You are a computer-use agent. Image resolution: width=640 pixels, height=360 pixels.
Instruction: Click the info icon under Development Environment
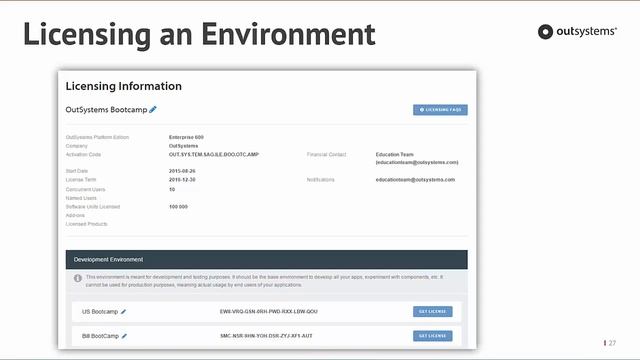coord(78,278)
